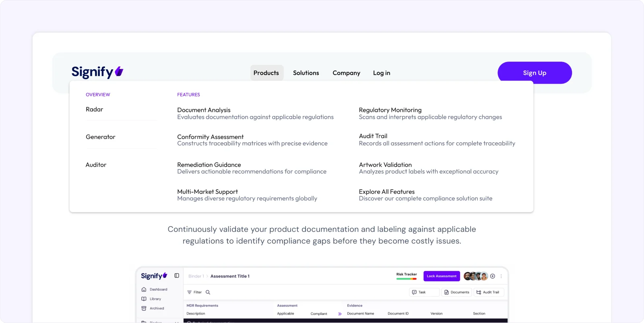Click the Description column header

(196, 313)
